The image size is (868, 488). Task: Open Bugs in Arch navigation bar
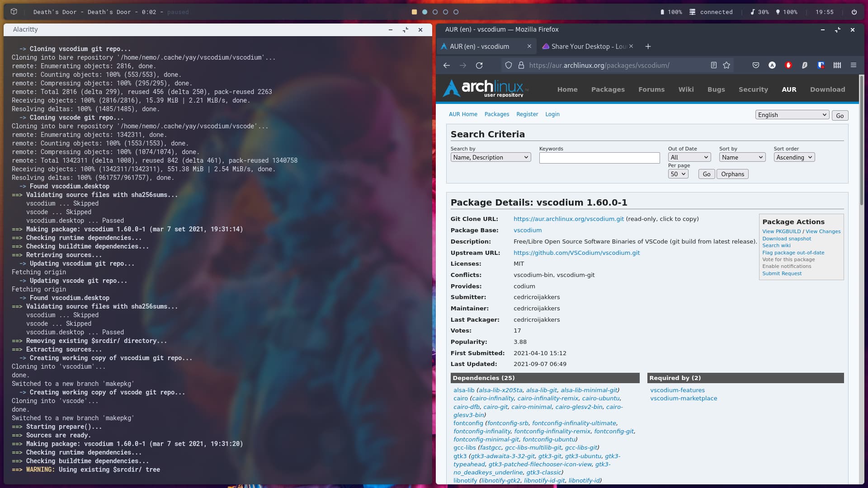[716, 89]
